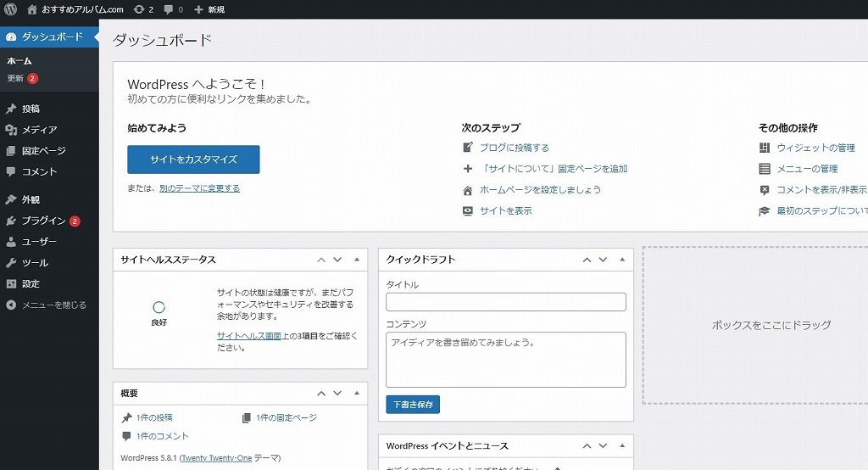This screenshot has height=470, width=868.
Task: Open the 1件の固定ページ link
Action: coord(287,417)
